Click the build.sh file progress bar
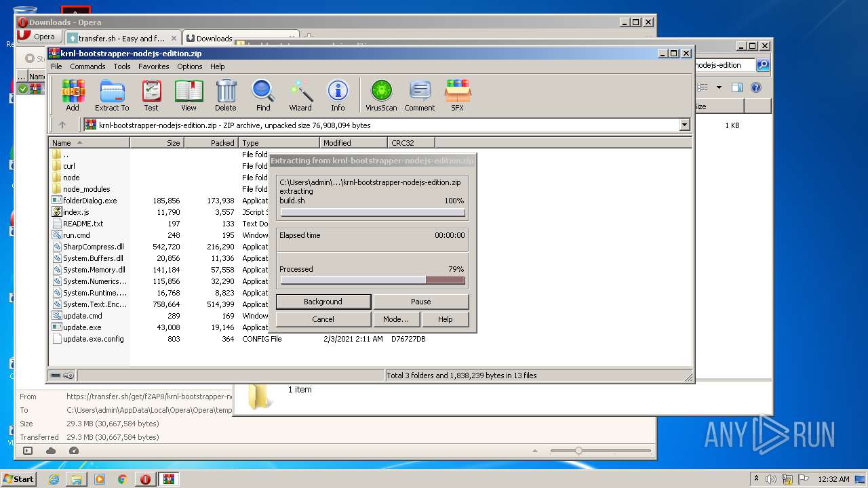Screen dimensions: 868x488 [373, 212]
